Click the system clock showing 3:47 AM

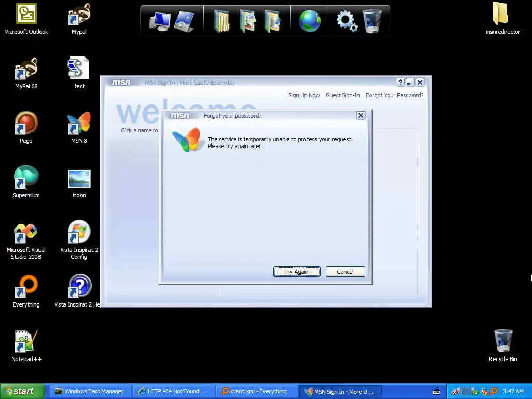tap(513, 392)
